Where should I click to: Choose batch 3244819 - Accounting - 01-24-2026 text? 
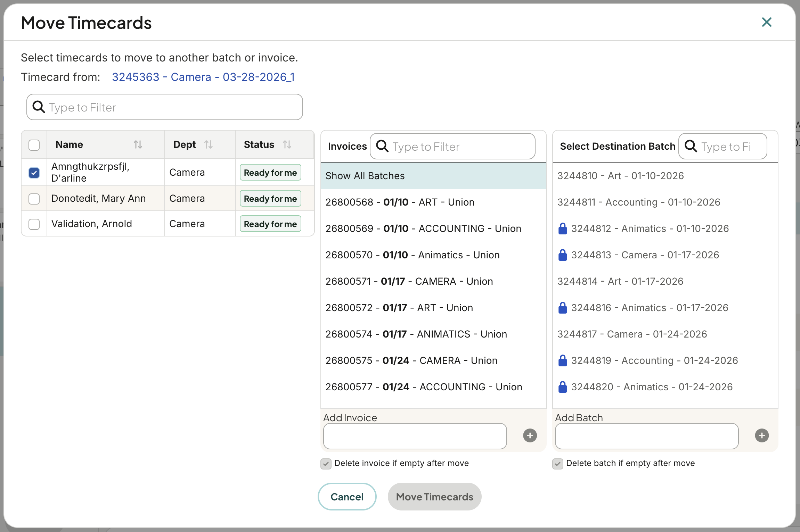[654, 360]
